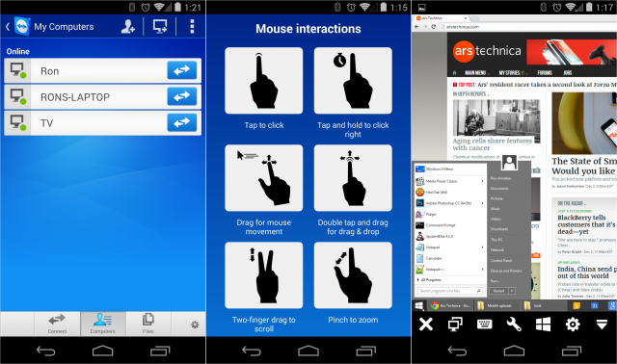Tap the 'Two-finger drag to scroll' card

pyautogui.click(x=263, y=275)
